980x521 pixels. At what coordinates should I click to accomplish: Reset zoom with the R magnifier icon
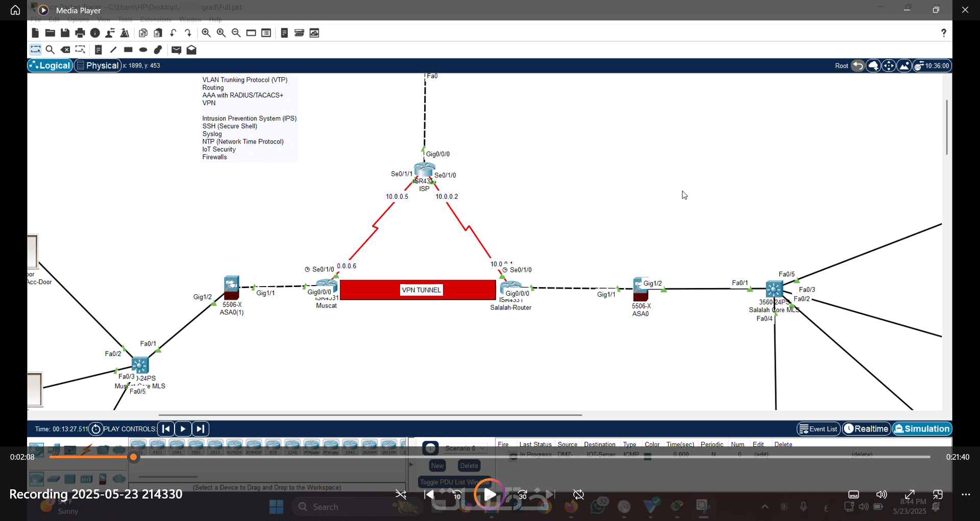pos(221,33)
